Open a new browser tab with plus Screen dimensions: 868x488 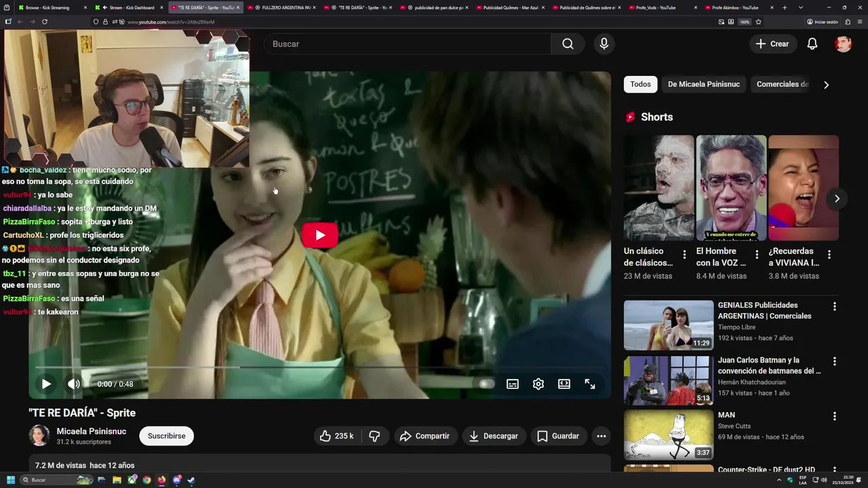point(785,7)
